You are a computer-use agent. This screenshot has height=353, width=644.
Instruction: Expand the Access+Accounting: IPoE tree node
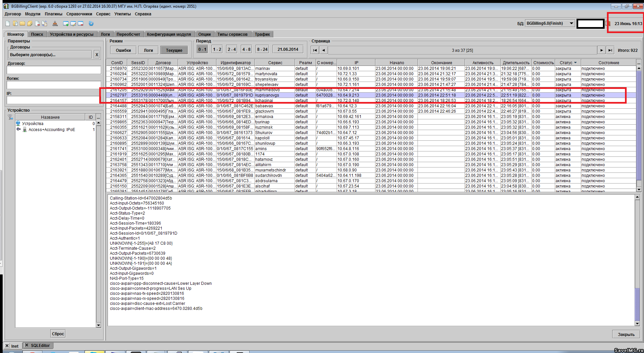point(18,129)
